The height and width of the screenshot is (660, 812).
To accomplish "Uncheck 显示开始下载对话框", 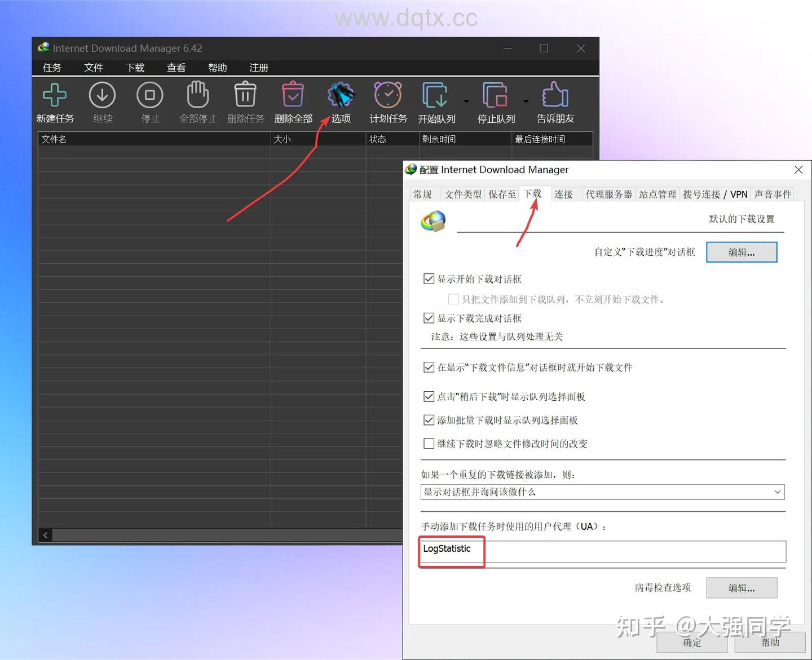I will pyautogui.click(x=429, y=278).
